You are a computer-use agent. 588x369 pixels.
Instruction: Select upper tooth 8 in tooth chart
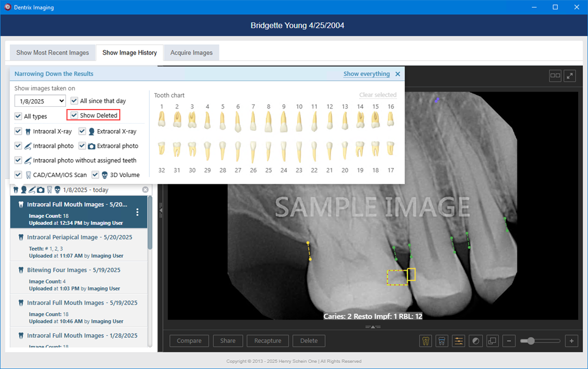click(x=268, y=122)
